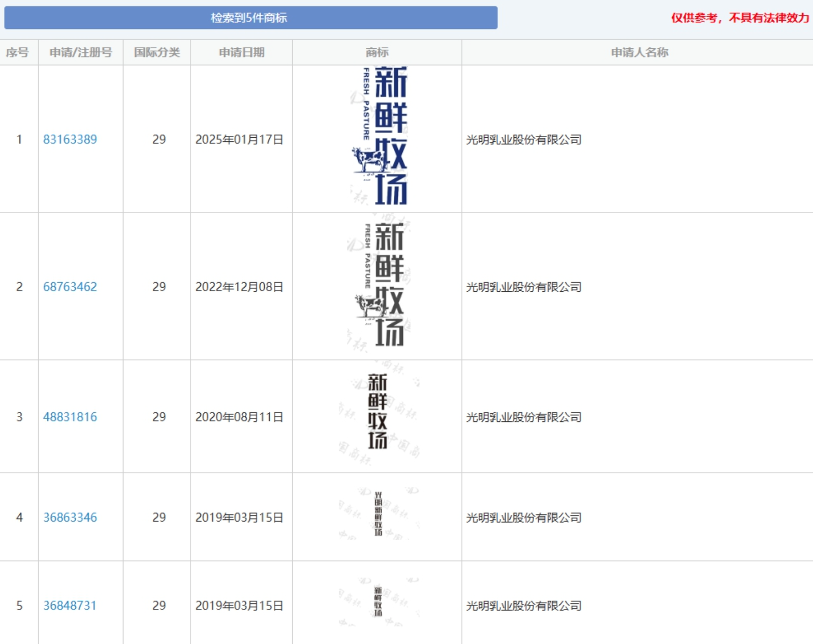
Task: Open trademark thumbnail in row 5
Action: [x=378, y=601]
